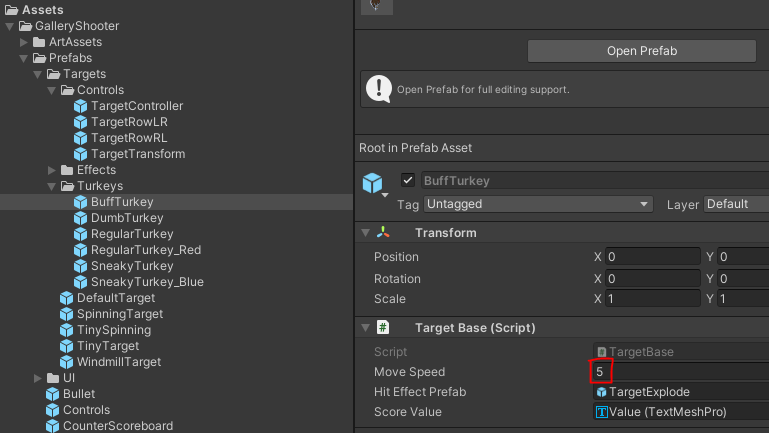
Task: Select the SneakyTurkey_Blue prefab
Action: pyautogui.click(x=147, y=282)
